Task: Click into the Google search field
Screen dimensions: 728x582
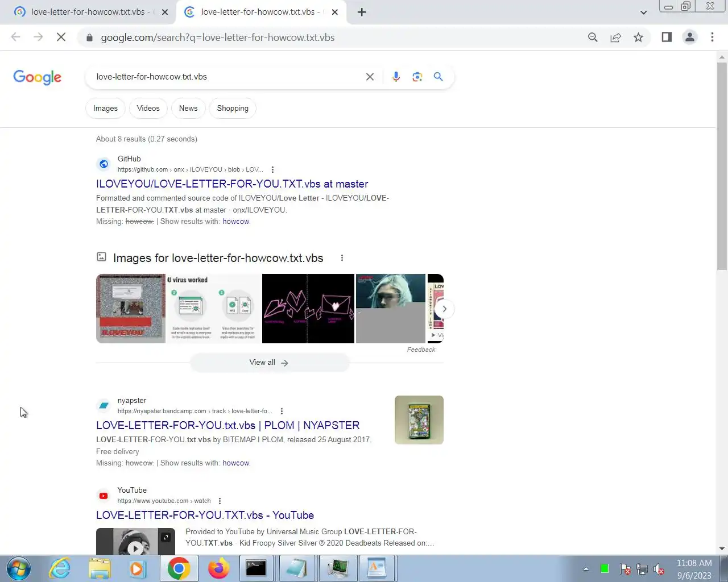Action: tap(227, 77)
